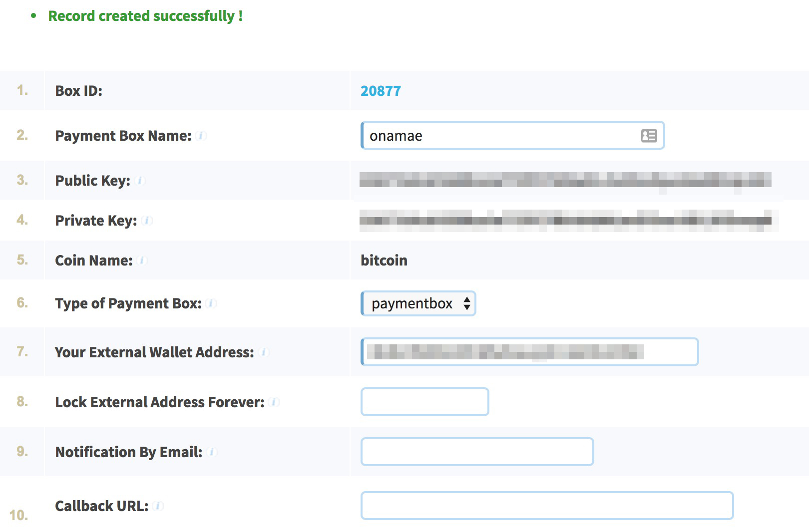Select the blurred Private Key value

[568, 220]
